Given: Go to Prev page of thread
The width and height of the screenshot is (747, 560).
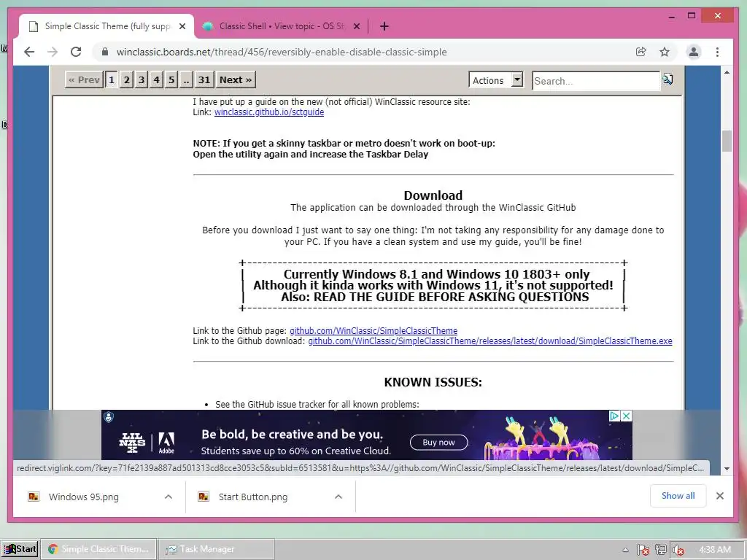Looking at the screenshot, I should [84, 79].
